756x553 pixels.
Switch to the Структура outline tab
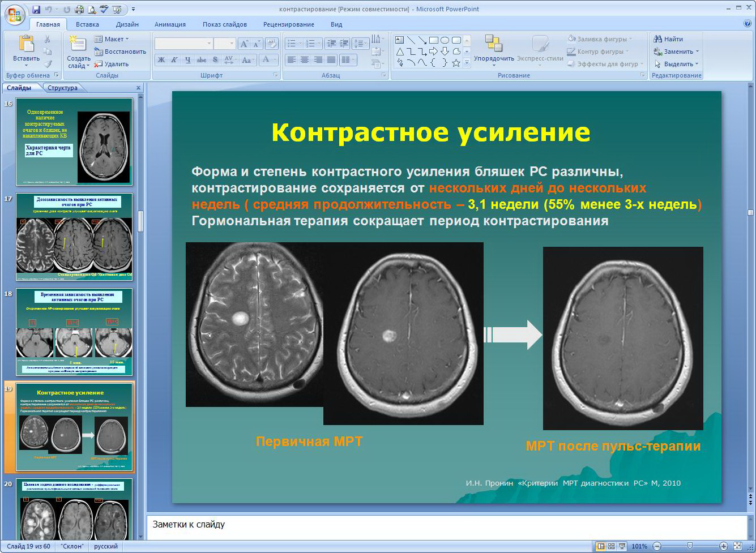62,88
